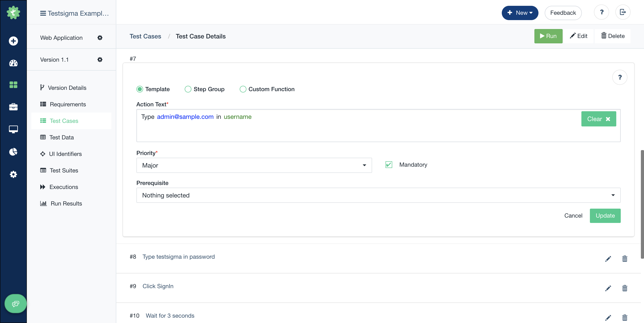Screen dimensions: 644x323
Task: Click the monitor icon in left rail
Action: [x=13, y=129]
